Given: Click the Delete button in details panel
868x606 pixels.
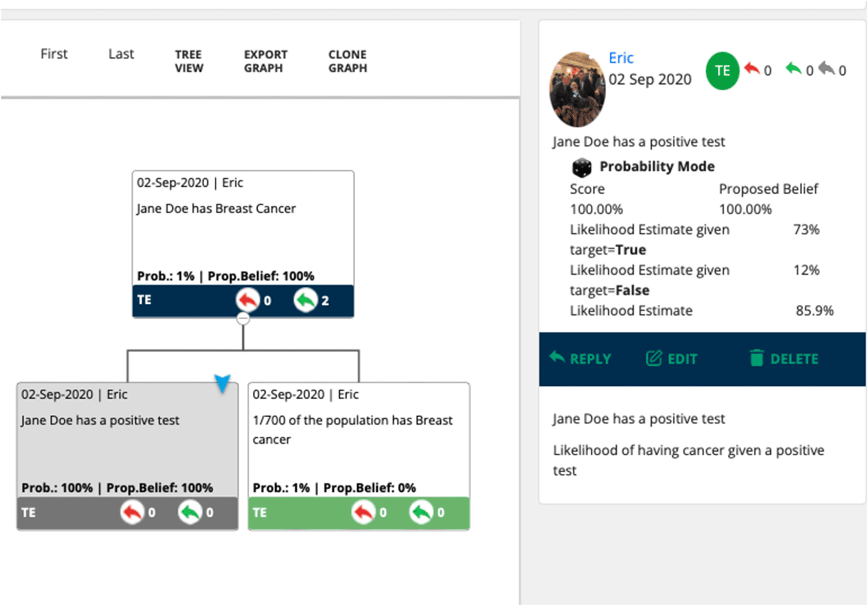Looking at the screenshot, I should click(x=784, y=359).
